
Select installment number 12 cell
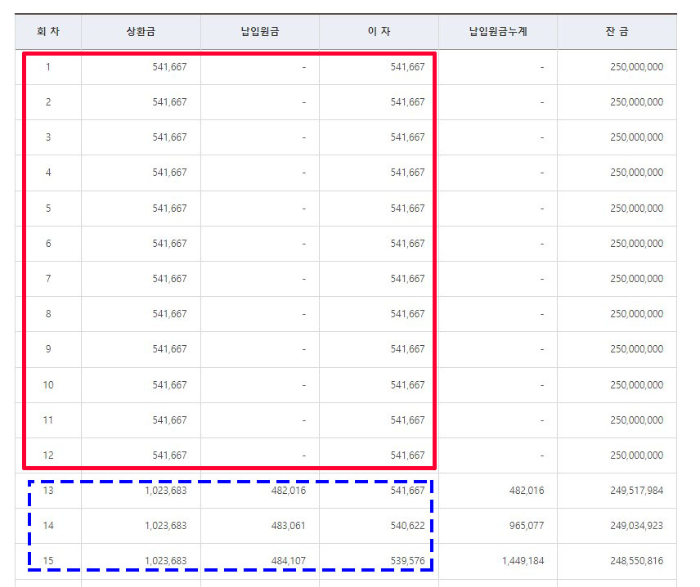click(x=48, y=455)
